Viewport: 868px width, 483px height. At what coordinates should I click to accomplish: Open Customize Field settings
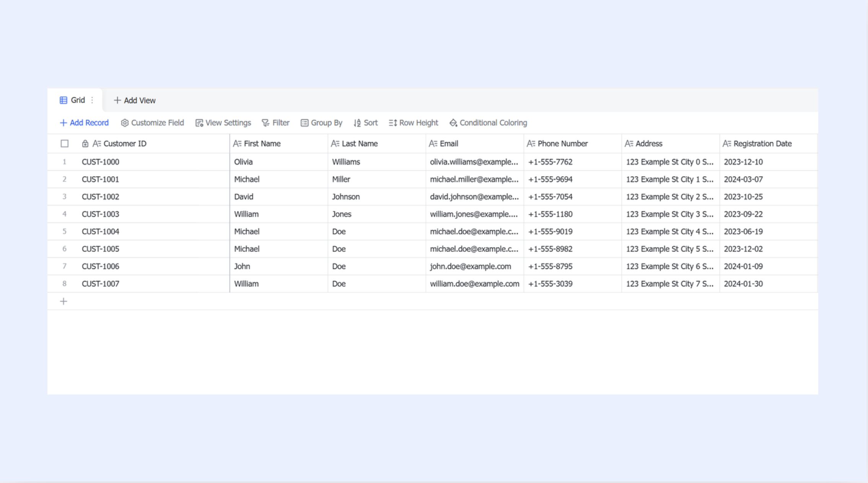coord(152,123)
